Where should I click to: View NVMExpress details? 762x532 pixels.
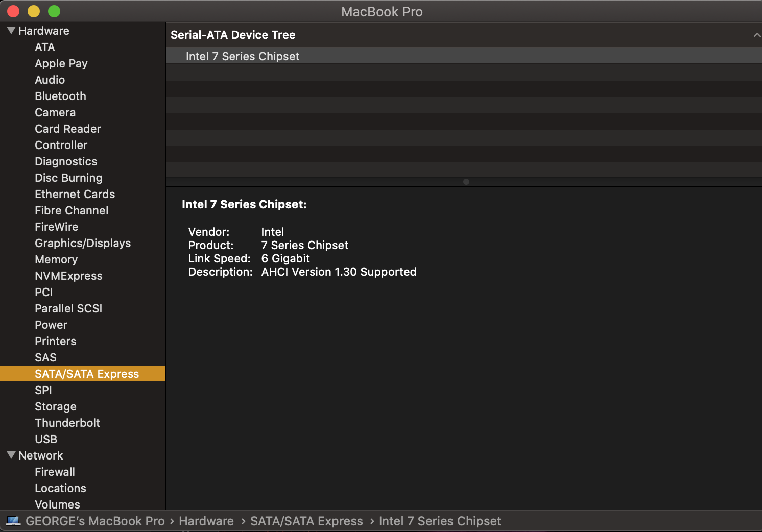click(x=69, y=276)
